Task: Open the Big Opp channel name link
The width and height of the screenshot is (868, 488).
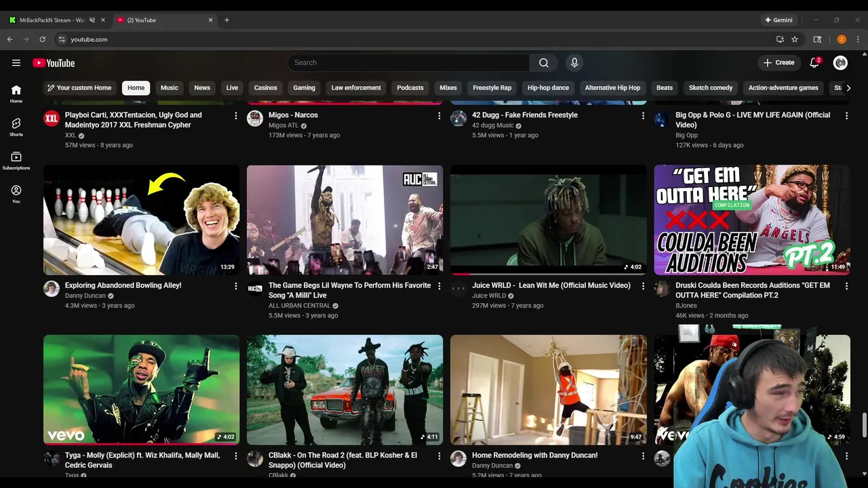Action: tap(686, 135)
